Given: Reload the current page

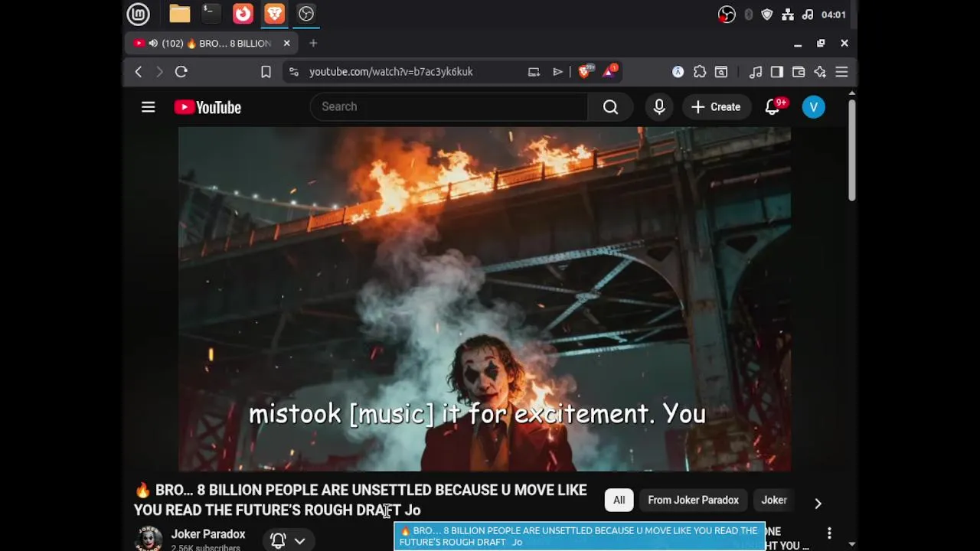Looking at the screenshot, I should click(x=181, y=72).
